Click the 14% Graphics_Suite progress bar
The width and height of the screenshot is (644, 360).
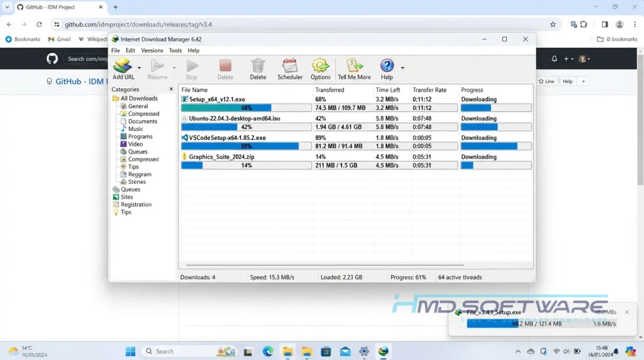coord(246,165)
